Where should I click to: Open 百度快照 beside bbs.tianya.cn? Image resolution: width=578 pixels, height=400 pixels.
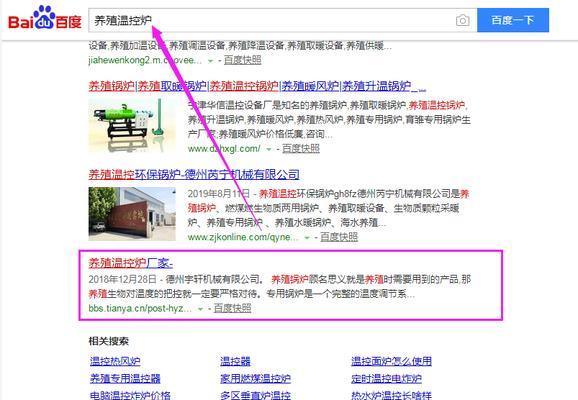pos(233,308)
